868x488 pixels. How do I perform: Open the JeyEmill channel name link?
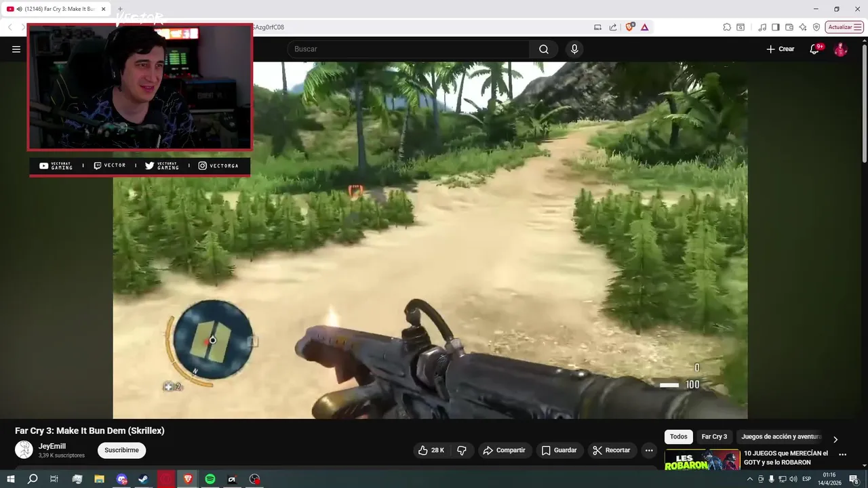click(x=52, y=446)
